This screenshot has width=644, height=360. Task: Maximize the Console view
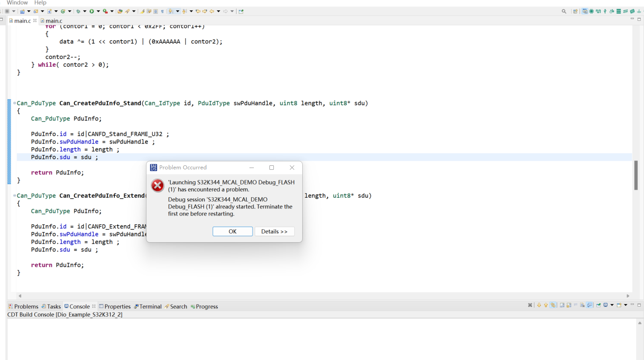tap(639, 305)
